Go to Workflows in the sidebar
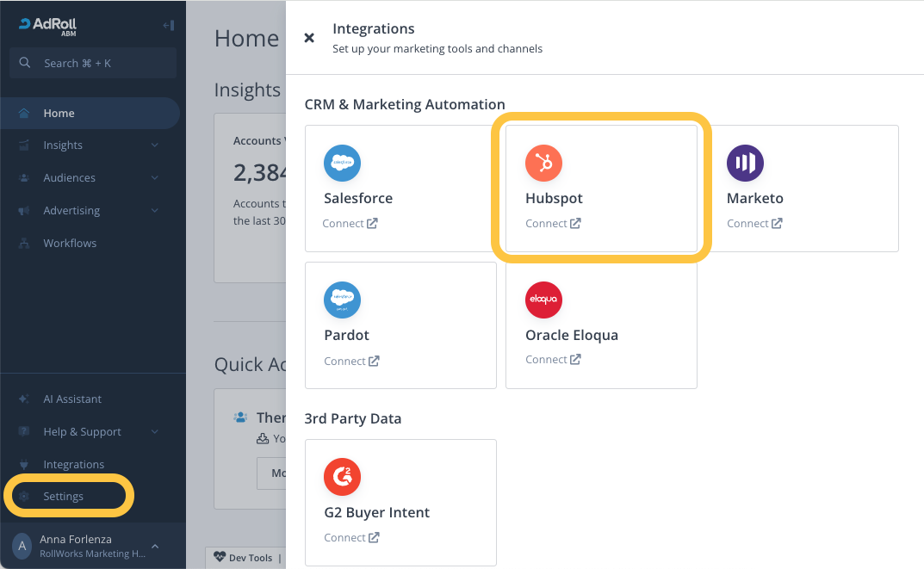This screenshot has height=569, width=924. click(70, 244)
